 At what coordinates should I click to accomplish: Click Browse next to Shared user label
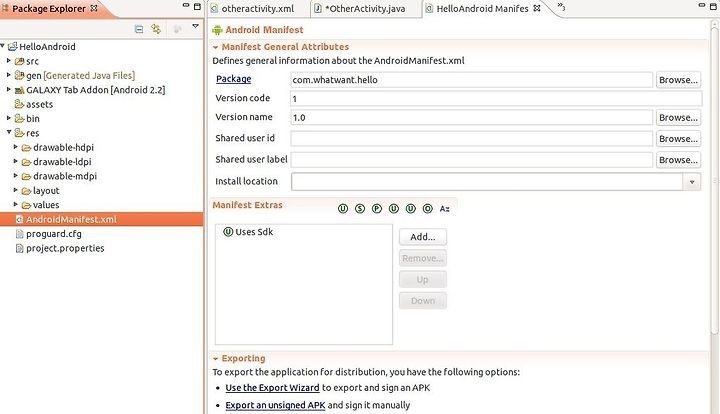pyautogui.click(x=678, y=160)
